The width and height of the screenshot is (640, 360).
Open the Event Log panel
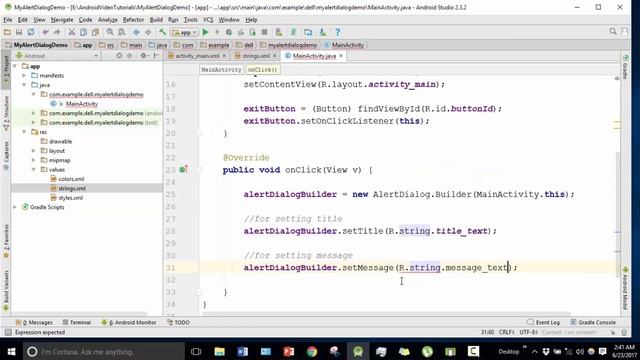[543, 322]
